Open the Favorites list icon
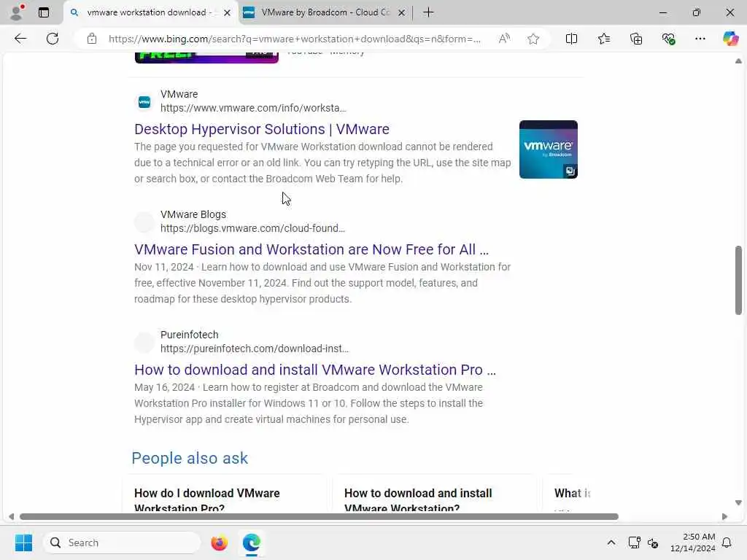Screen dimensions: 747x560 pos(603,39)
